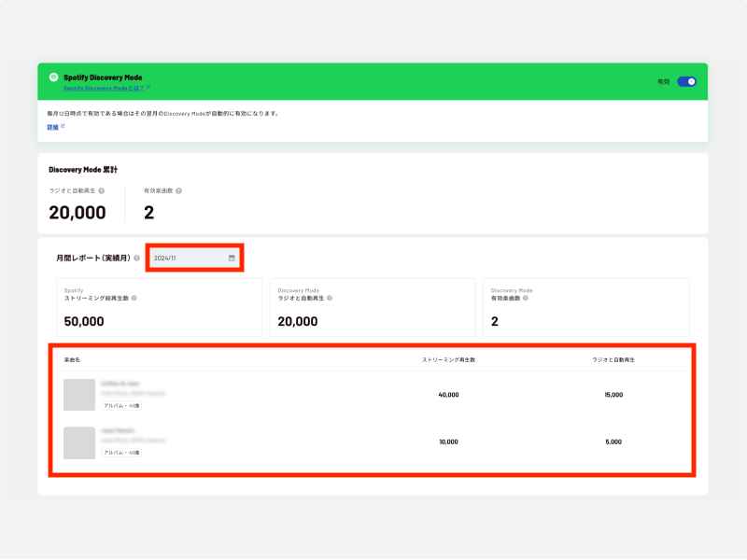The height and width of the screenshot is (560, 747).
Task: Click the 5,000 radio and autoplay cell
Action: (613, 441)
